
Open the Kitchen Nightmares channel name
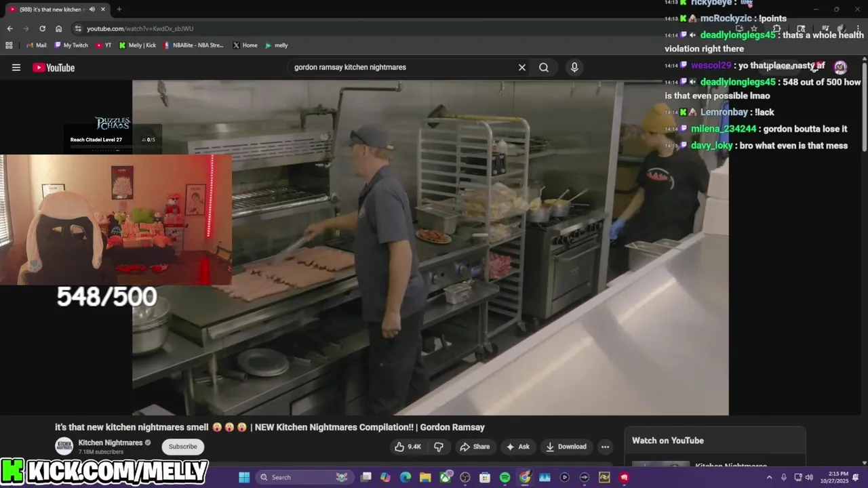pyautogui.click(x=111, y=443)
